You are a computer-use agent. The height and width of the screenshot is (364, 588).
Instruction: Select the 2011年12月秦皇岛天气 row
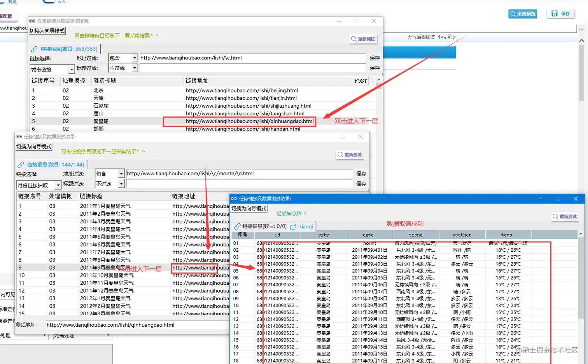coord(123,291)
